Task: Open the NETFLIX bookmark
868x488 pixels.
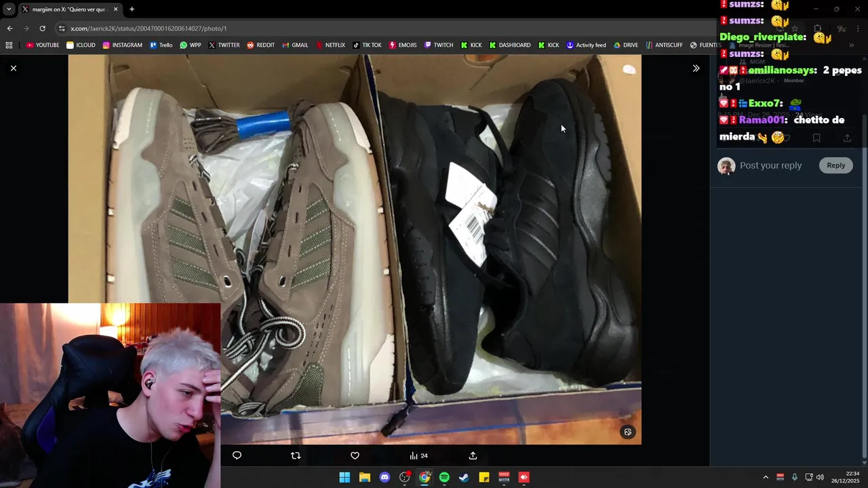Action: click(330, 45)
